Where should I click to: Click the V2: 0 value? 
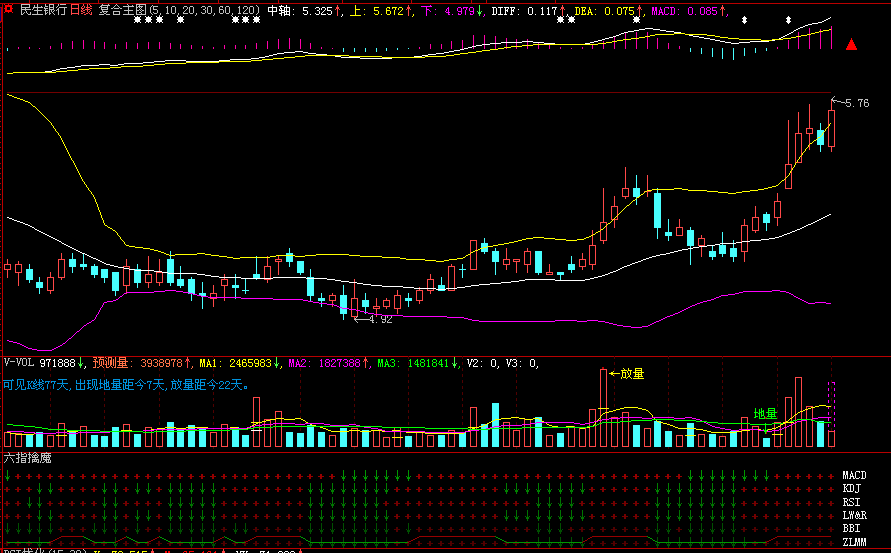pos(483,363)
